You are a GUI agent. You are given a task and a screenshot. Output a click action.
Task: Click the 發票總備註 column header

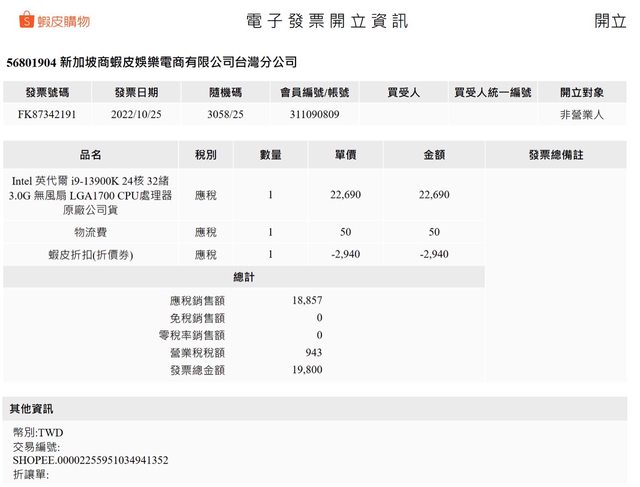point(556,155)
